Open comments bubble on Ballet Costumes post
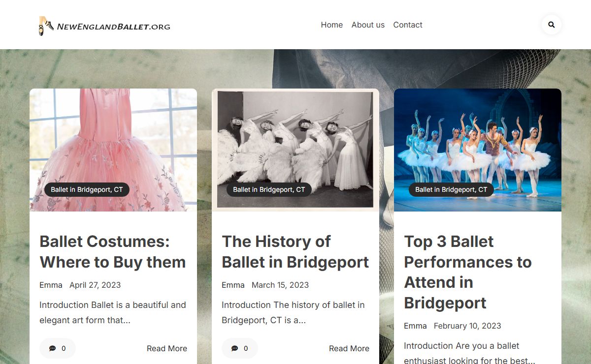The width and height of the screenshot is (591, 364). (58, 348)
